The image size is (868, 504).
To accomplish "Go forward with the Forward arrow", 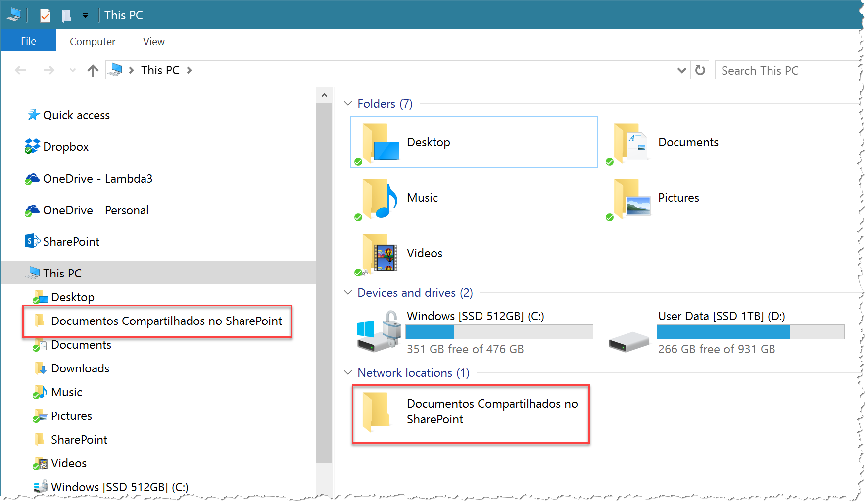I will pyautogui.click(x=48, y=70).
